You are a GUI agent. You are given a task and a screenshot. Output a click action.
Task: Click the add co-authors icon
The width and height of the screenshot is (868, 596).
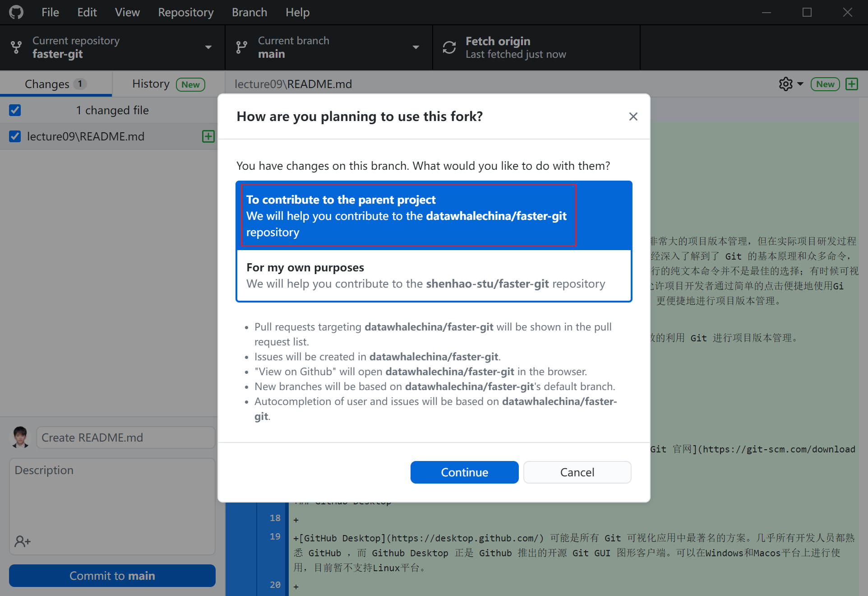pyautogui.click(x=22, y=541)
